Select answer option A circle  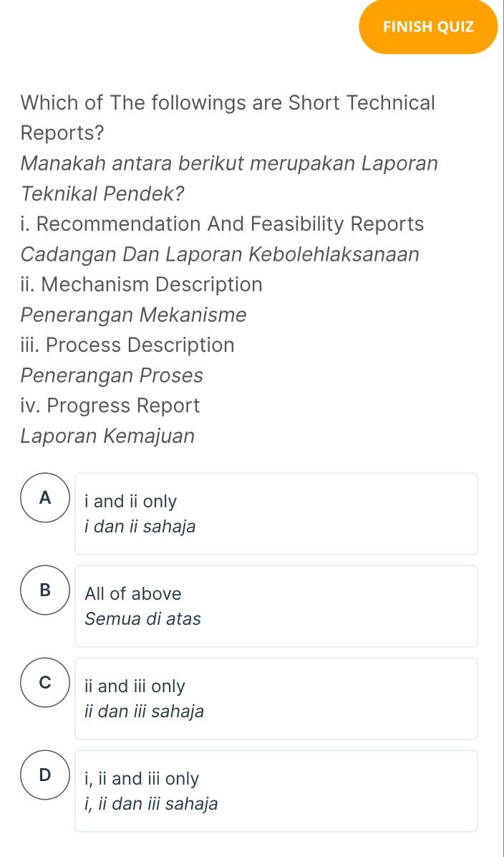44,497
